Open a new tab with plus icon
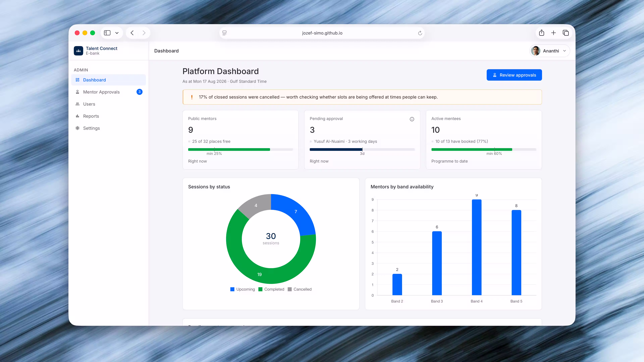Screen dimensions: 644x362 553,33
